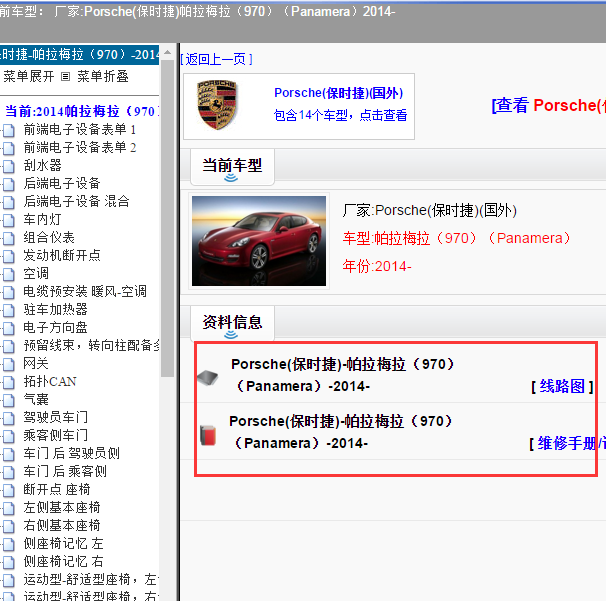Image resolution: width=606 pixels, height=601 pixels.
Task: Click document icon next to 气囊
Action: pyautogui.click(x=9, y=400)
